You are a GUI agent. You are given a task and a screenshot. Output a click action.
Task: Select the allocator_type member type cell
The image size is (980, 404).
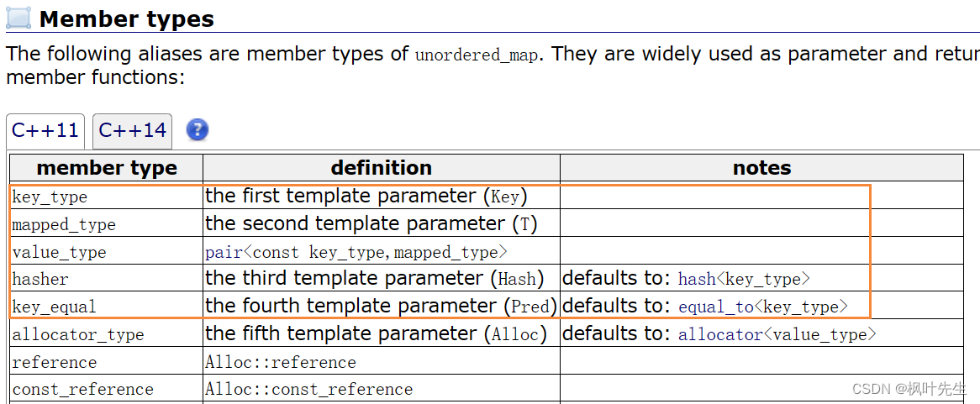(x=106, y=333)
